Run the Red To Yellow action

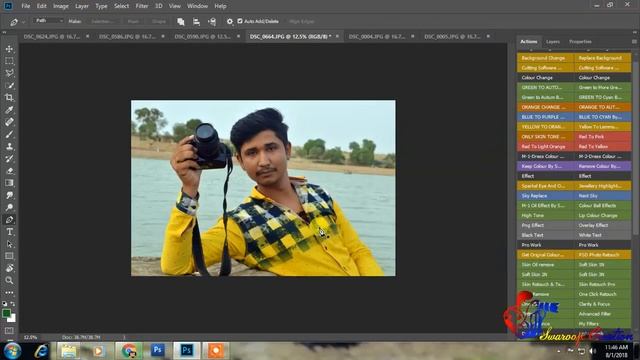602,147
